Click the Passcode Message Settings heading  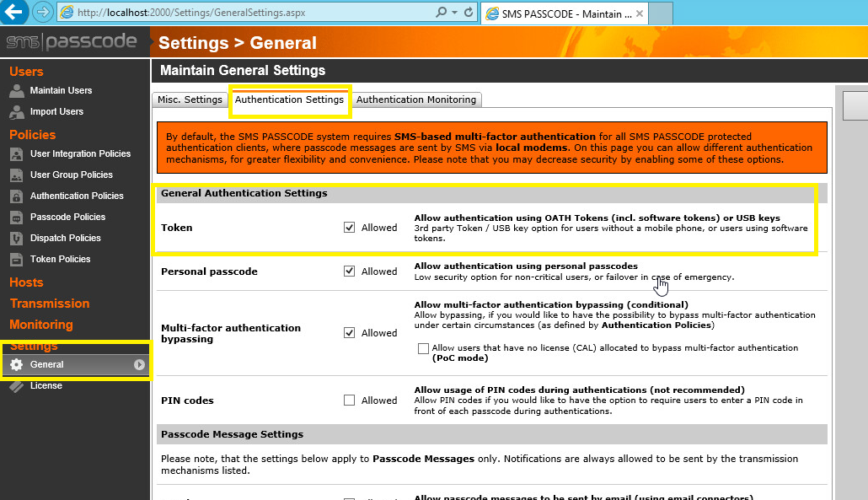point(232,435)
